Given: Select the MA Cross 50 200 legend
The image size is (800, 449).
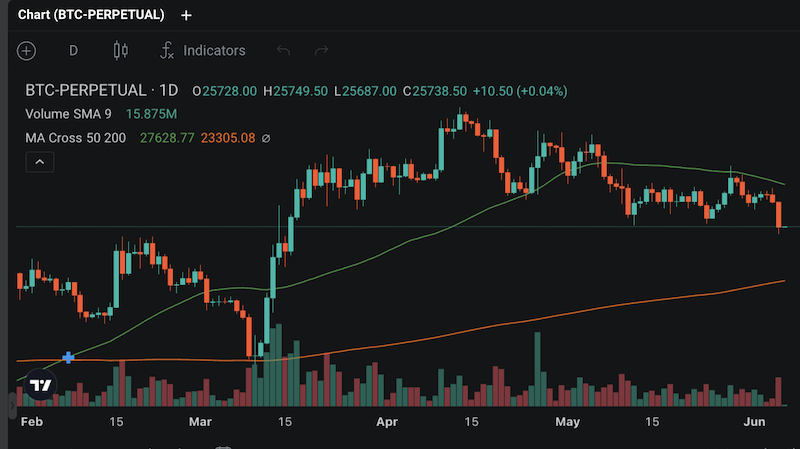Looking at the screenshot, I should point(76,138).
